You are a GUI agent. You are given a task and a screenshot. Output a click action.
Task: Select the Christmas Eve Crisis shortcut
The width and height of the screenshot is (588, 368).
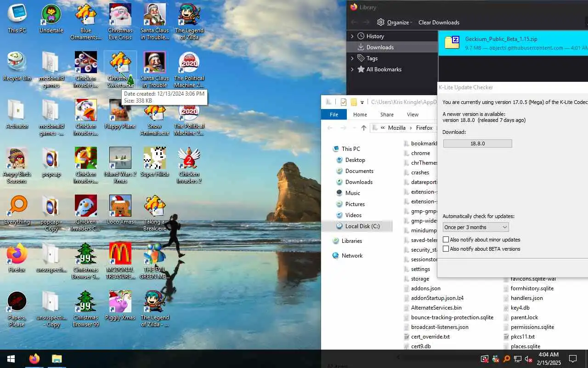[x=120, y=22]
